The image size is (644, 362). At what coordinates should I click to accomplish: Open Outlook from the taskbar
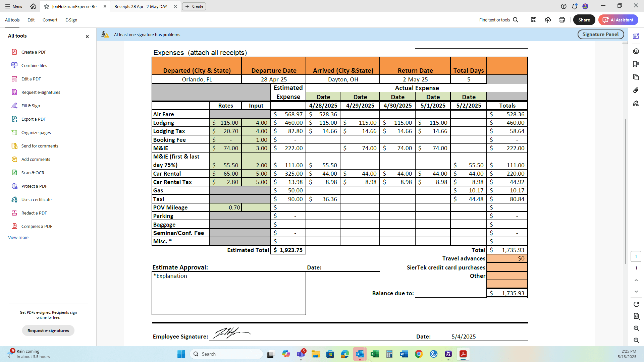pos(360,354)
